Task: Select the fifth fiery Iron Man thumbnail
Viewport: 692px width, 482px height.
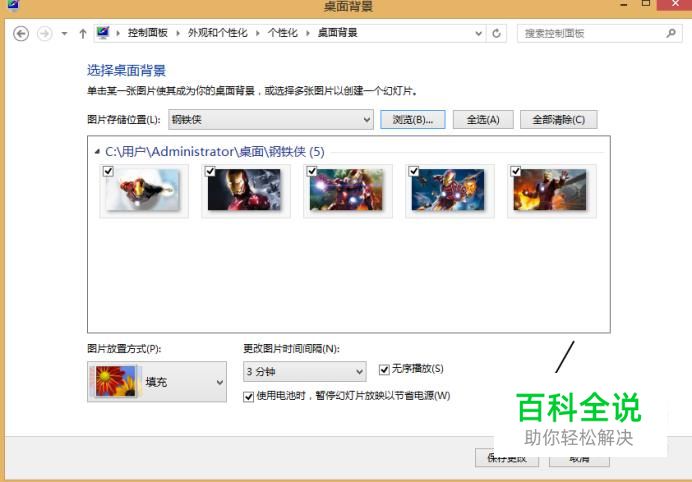Action: click(x=550, y=190)
